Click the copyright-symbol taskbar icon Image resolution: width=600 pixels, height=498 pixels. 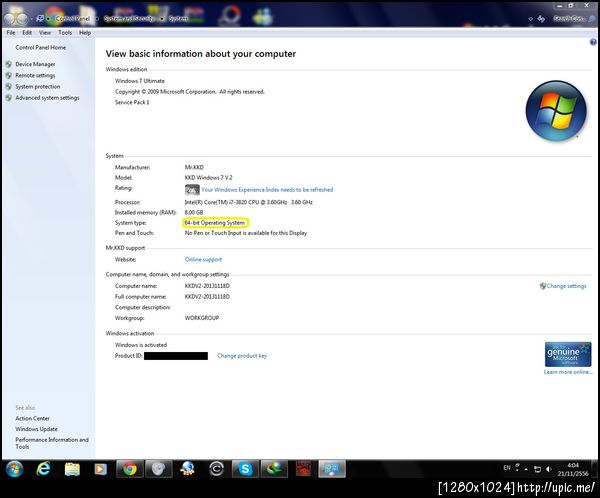pos(217,469)
